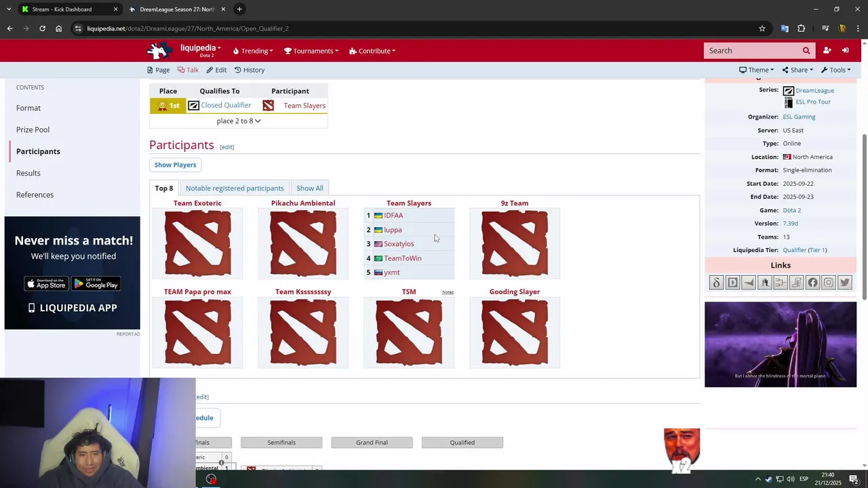868x488 pixels.
Task: Jump to Results in contents sidebar
Action: 28,173
